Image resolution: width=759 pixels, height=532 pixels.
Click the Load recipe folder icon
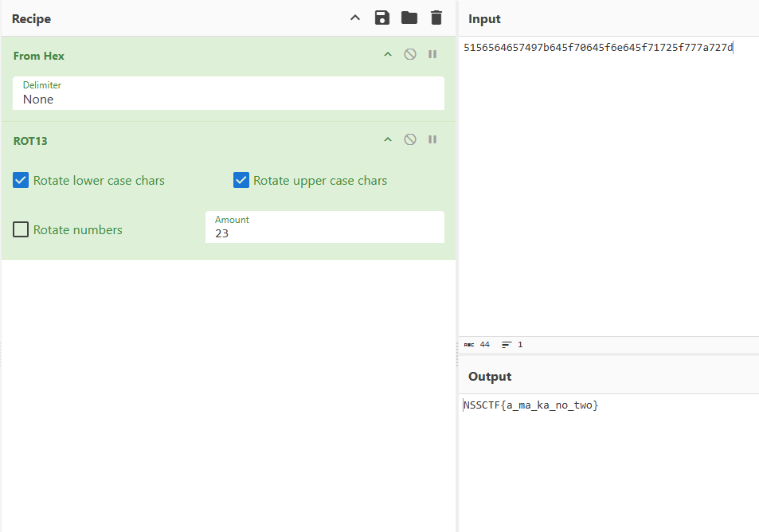point(409,18)
